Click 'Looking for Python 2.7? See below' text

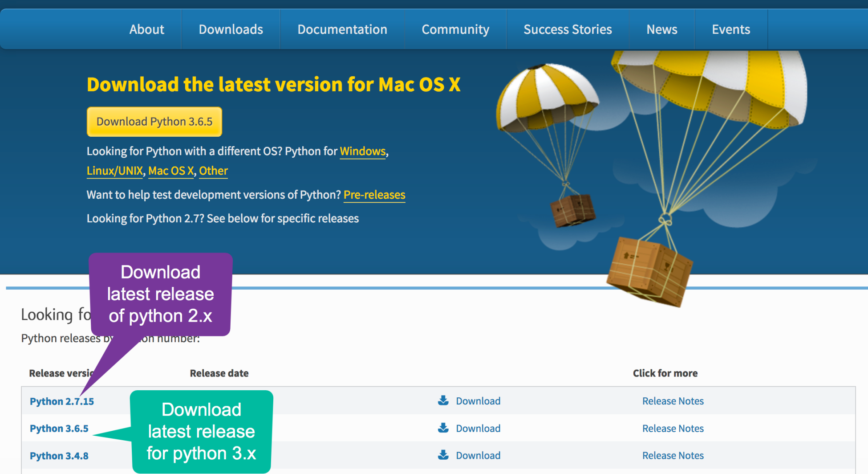[223, 219]
